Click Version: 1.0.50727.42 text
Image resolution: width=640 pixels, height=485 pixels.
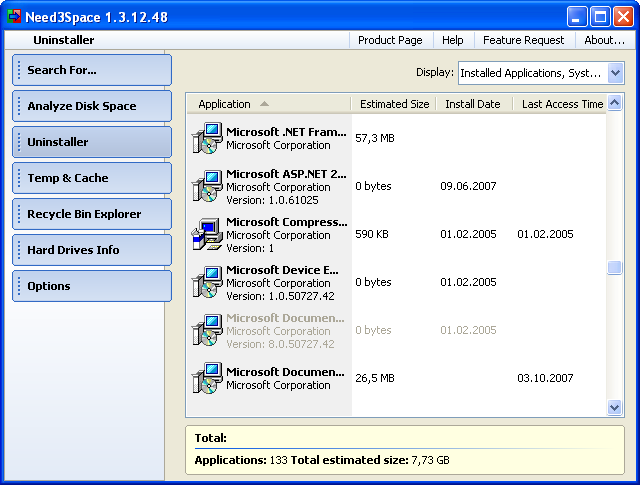click(x=280, y=296)
